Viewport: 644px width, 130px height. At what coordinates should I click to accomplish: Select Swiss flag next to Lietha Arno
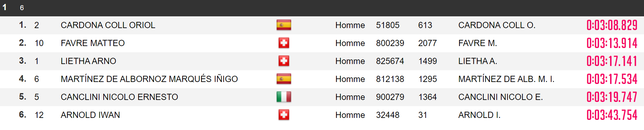coord(284,61)
